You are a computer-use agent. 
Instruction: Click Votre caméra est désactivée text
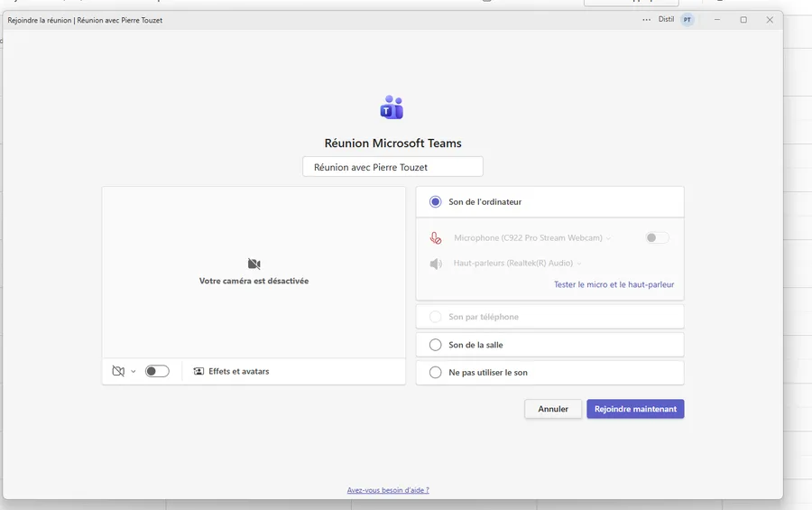[254, 281]
